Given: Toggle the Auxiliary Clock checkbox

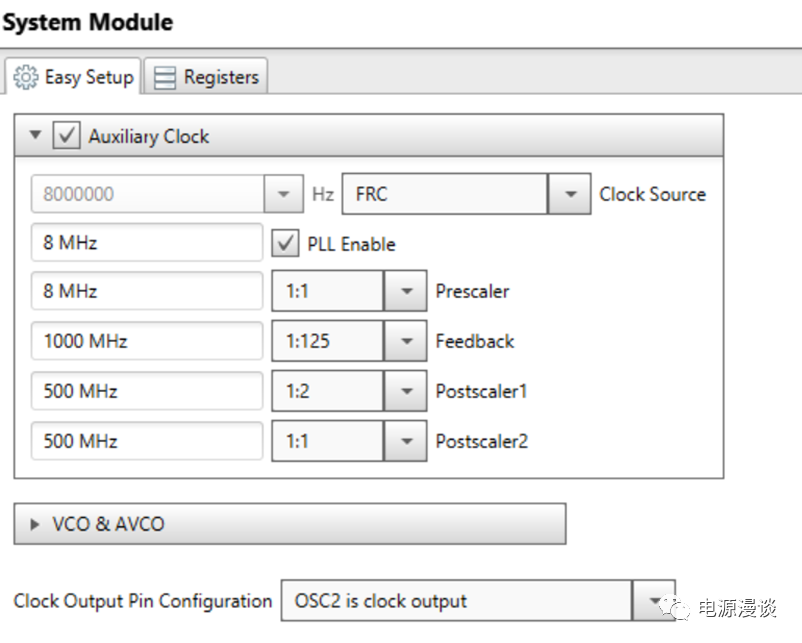Looking at the screenshot, I should (66, 136).
